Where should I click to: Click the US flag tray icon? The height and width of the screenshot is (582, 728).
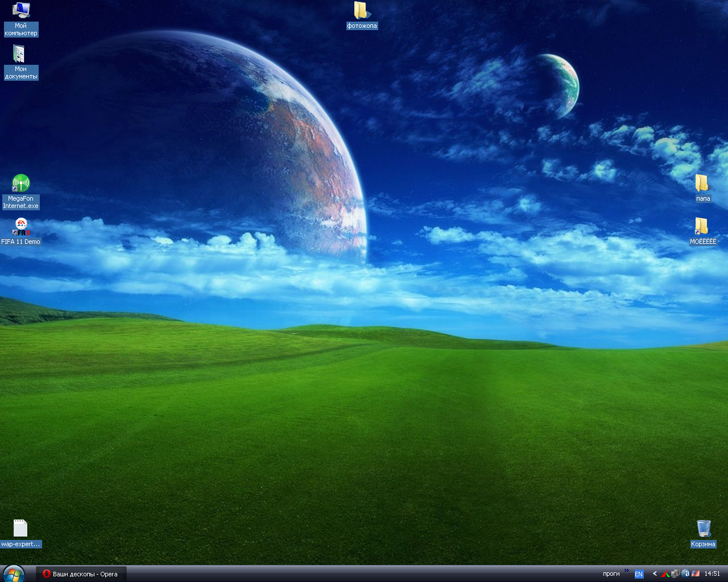click(696, 574)
